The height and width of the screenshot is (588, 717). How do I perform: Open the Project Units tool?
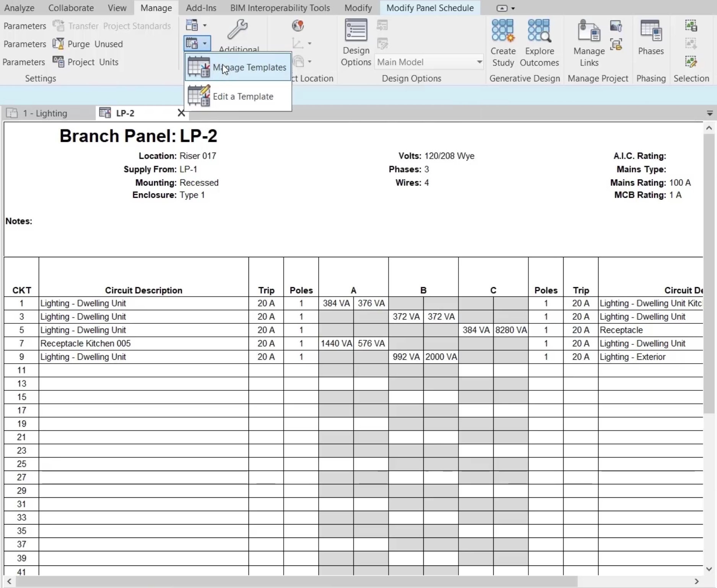86,62
